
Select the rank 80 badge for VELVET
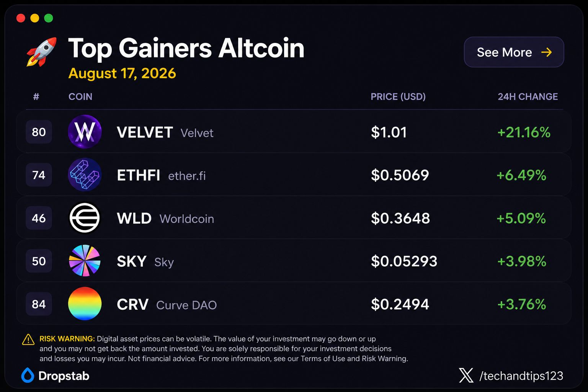pyautogui.click(x=39, y=132)
